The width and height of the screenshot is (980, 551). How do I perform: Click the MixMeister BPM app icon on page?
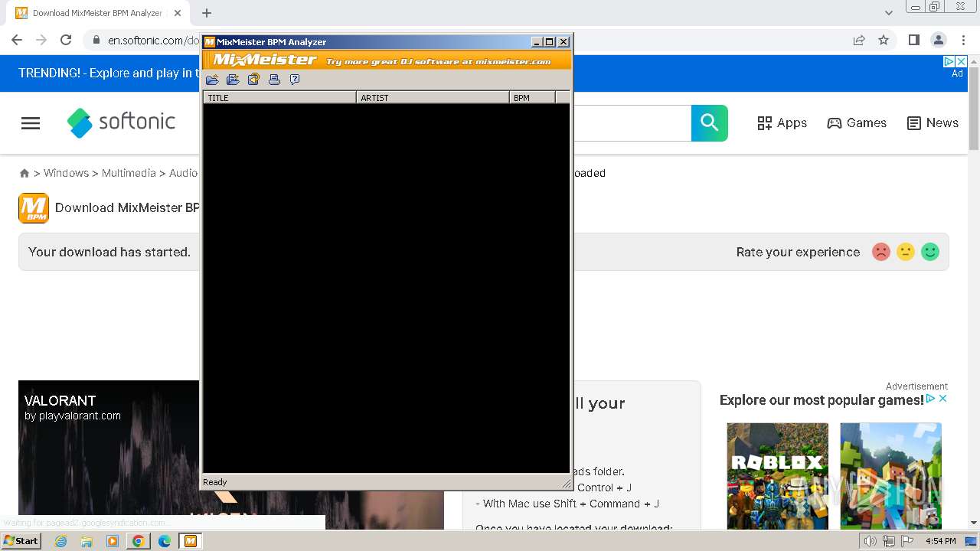[34, 208]
